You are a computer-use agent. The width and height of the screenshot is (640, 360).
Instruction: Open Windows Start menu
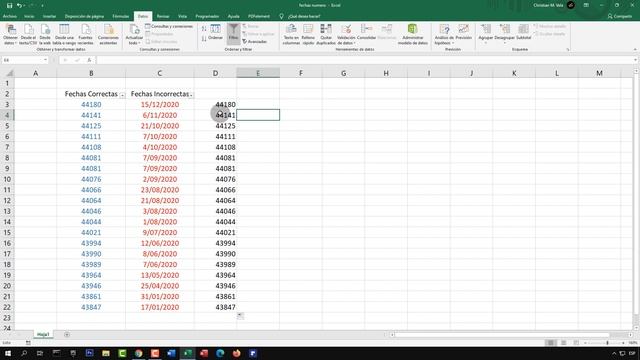[x=8, y=353]
